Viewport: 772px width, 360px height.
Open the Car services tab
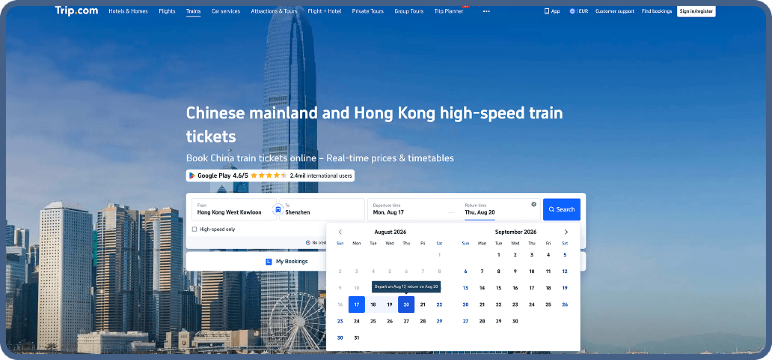[225, 11]
